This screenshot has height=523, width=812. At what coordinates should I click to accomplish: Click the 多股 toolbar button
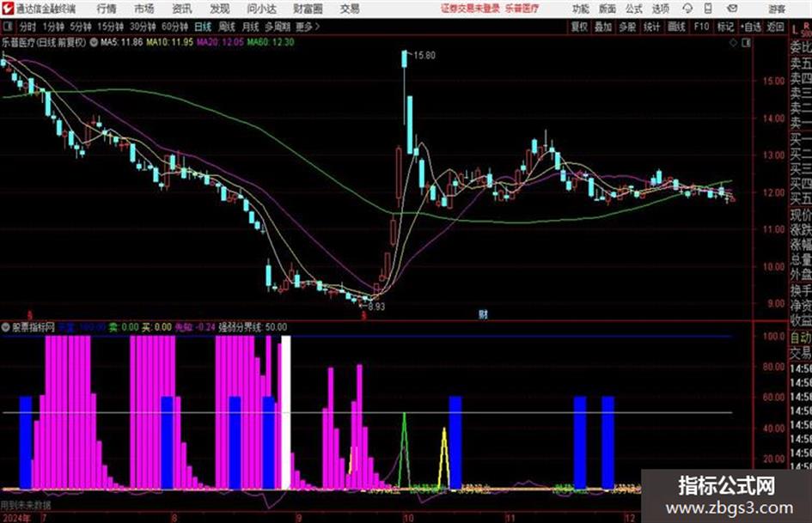pyautogui.click(x=627, y=27)
